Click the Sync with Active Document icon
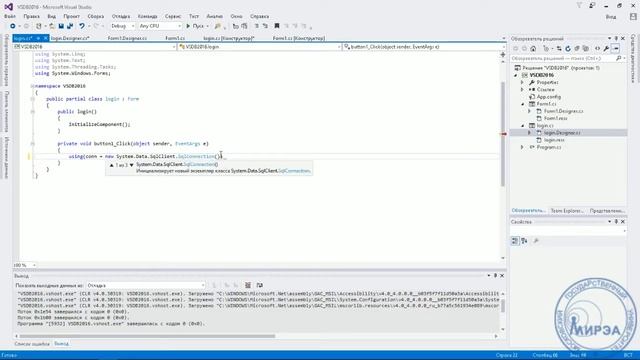The height and width of the screenshot is (360, 640). tap(559, 49)
